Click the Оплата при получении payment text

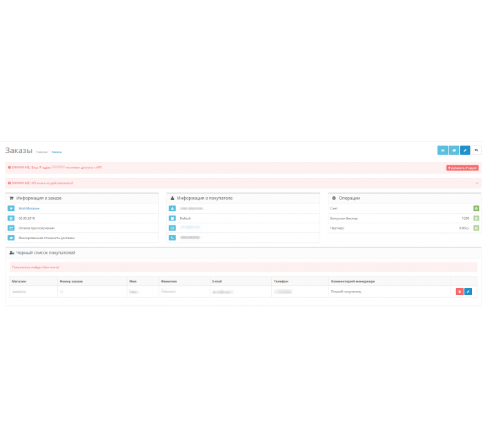[x=37, y=228]
